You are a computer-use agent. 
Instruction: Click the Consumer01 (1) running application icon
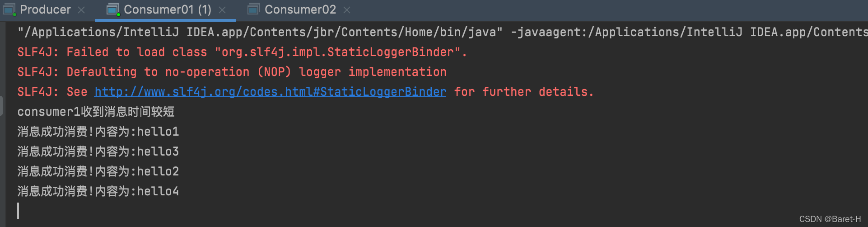click(x=113, y=9)
